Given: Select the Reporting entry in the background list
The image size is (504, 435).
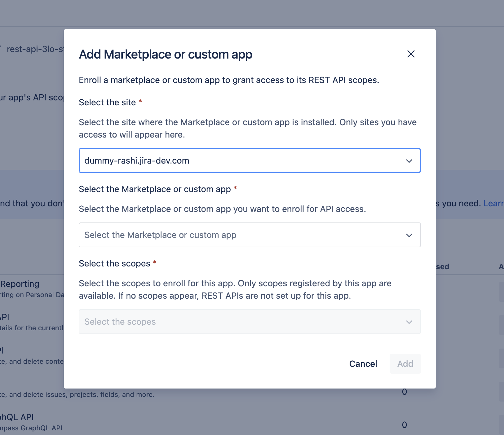Looking at the screenshot, I should 19,283.
